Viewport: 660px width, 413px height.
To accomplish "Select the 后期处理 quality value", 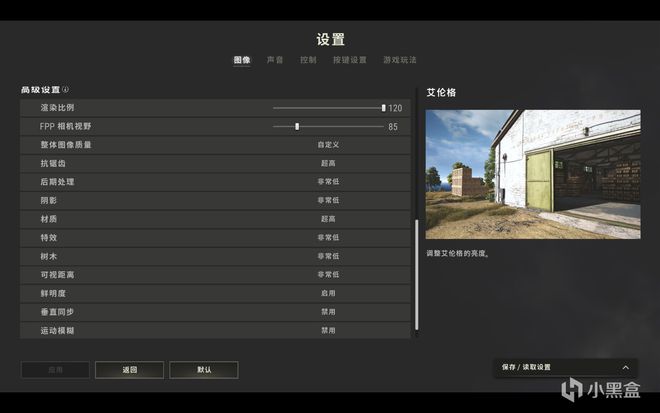I will point(328,182).
